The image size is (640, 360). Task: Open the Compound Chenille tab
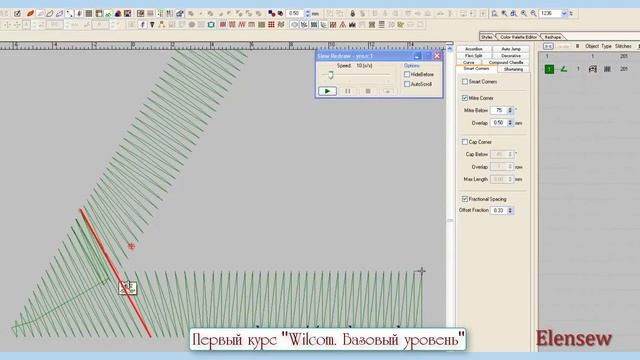pos(506,62)
